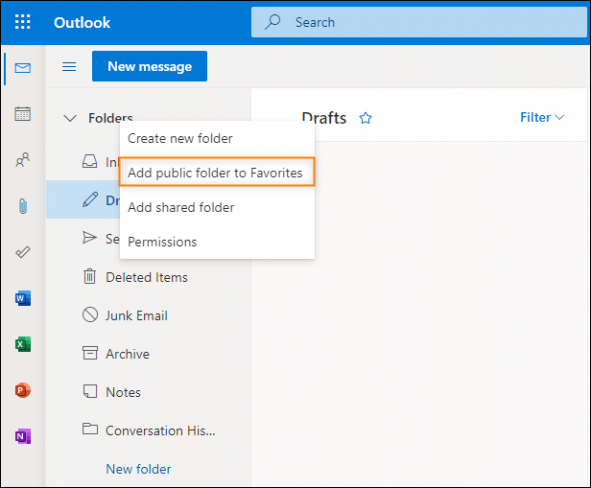Open the Calendar icon in sidebar
Image resolution: width=591 pixels, height=488 pixels.
click(x=23, y=114)
